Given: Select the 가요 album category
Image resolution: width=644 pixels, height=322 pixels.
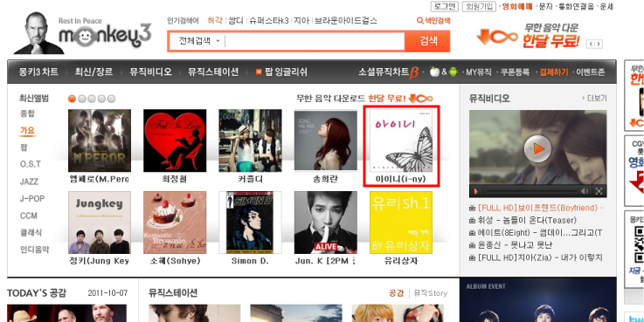Looking at the screenshot, I should (x=27, y=131).
